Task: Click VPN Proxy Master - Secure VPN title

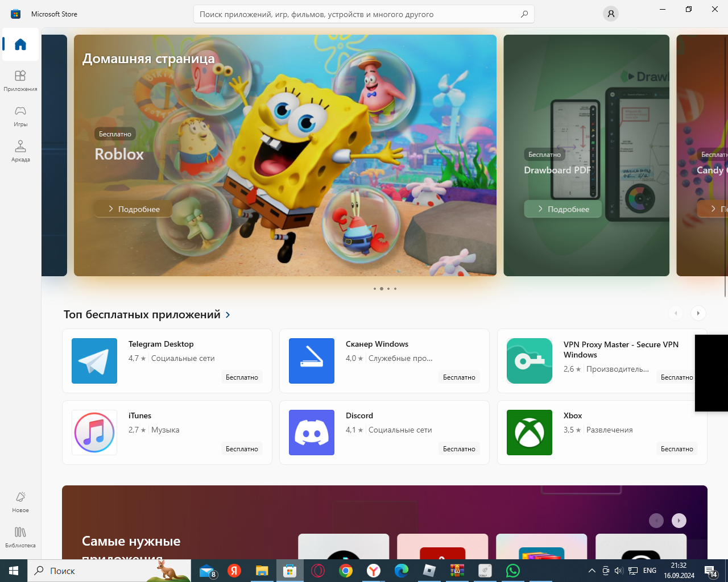Action: coord(621,350)
